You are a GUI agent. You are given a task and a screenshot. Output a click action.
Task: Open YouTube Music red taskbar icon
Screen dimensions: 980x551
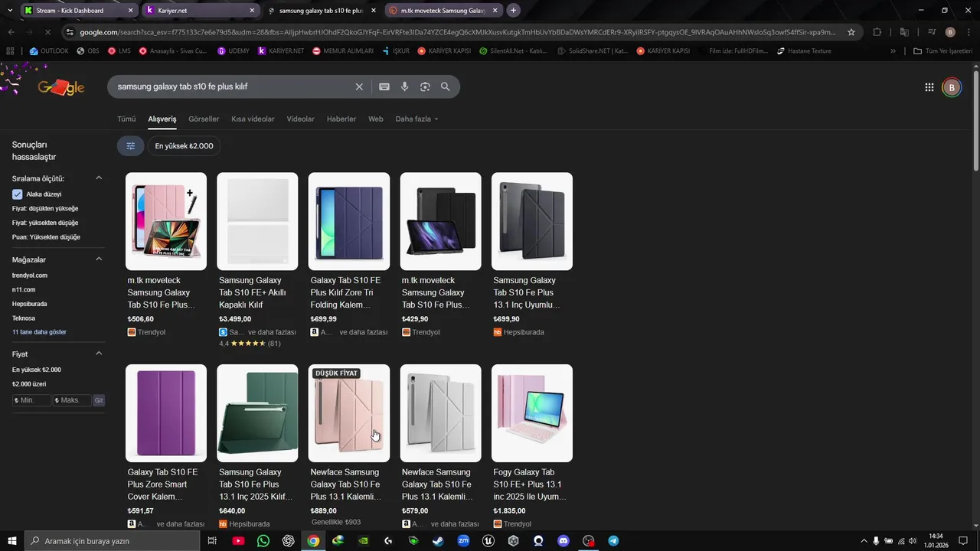(238, 541)
